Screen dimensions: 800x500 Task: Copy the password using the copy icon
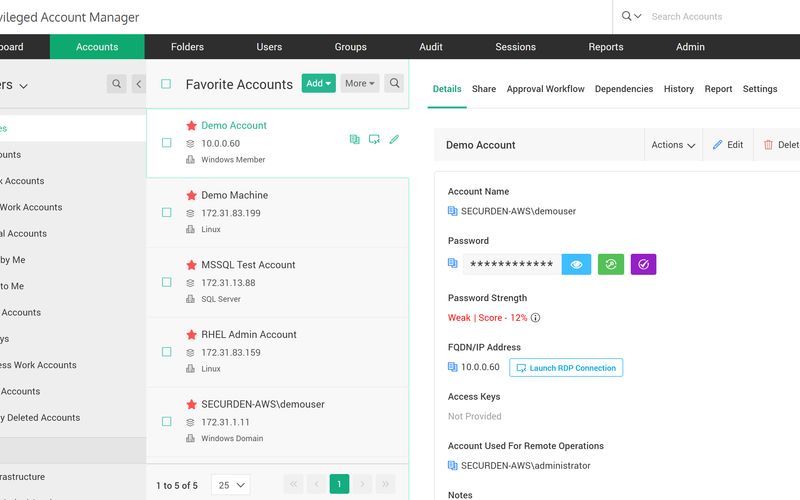tap(453, 263)
